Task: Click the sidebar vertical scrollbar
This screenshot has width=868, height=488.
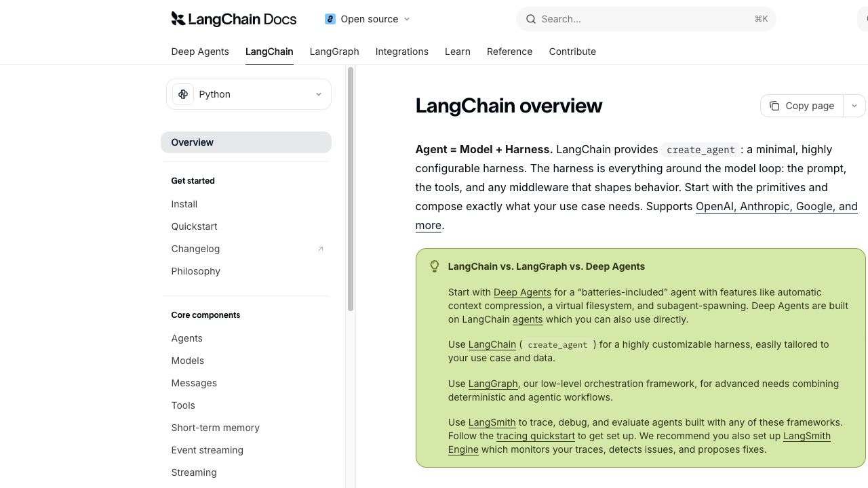Action: (351, 188)
